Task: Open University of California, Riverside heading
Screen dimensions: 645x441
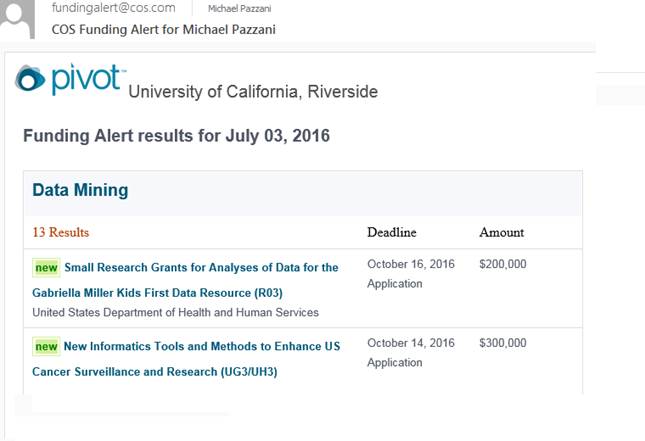Action: point(253,92)
